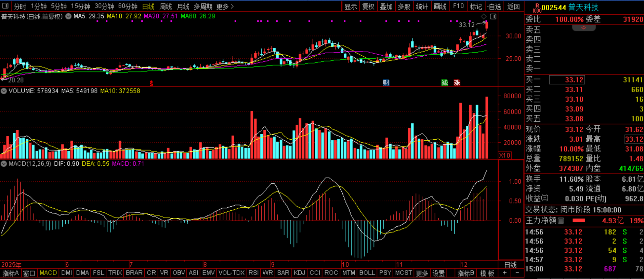Switch the sub-chart indicator to TRIX
Screen dimensions: 644x279
(115, 273)
